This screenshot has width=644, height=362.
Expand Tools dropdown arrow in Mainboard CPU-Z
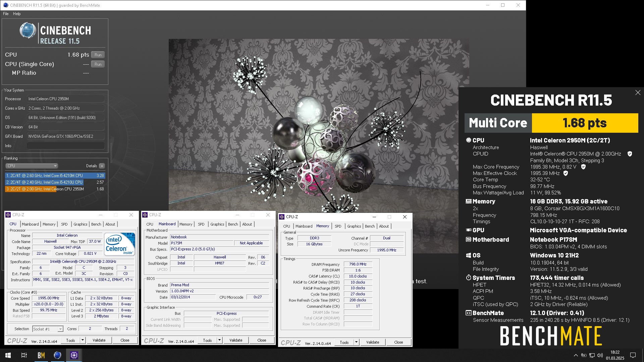(x=219, y=340)
